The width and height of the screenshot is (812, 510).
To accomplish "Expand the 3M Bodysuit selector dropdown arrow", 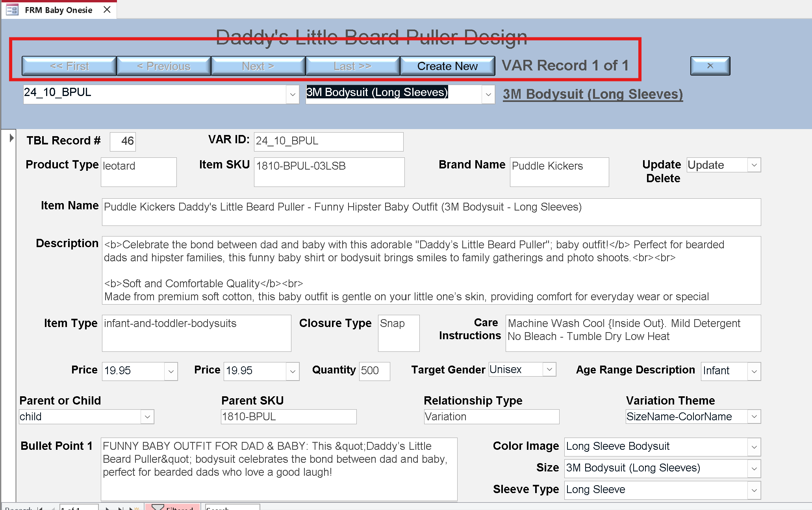I will click(488, 94).
